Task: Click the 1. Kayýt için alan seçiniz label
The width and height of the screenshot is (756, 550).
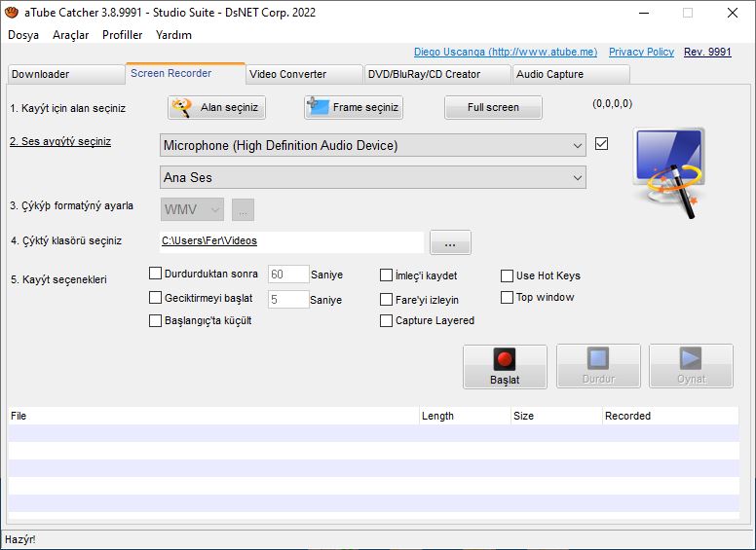Action: coord(67,108)
